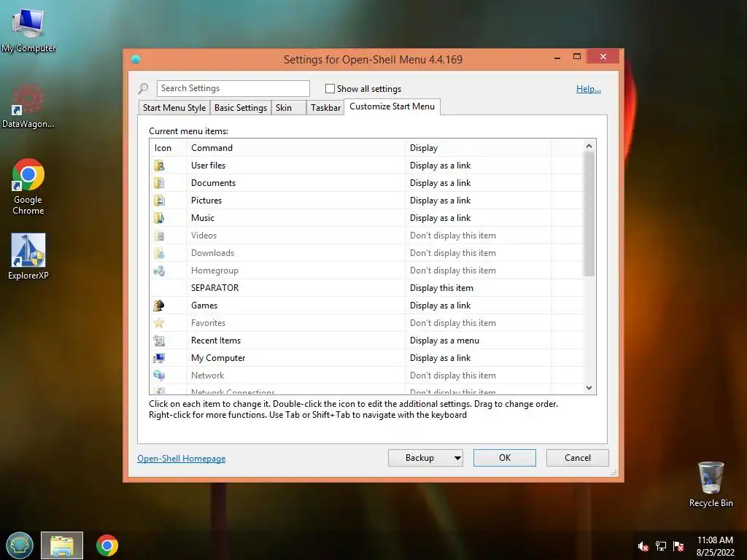Image resolution: width=747 pixels, height=560 pixels.
Task: Click the Action Center flag icon
Action: (678, 546)
